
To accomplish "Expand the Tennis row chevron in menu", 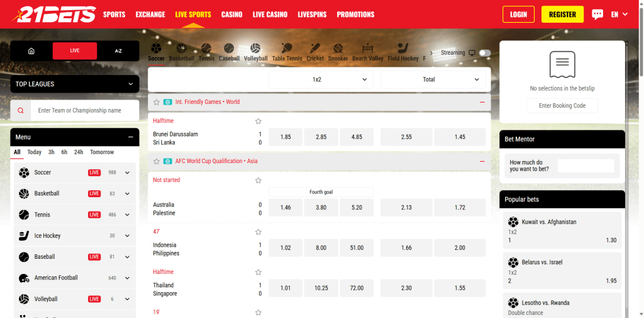I will click(127, 215).
